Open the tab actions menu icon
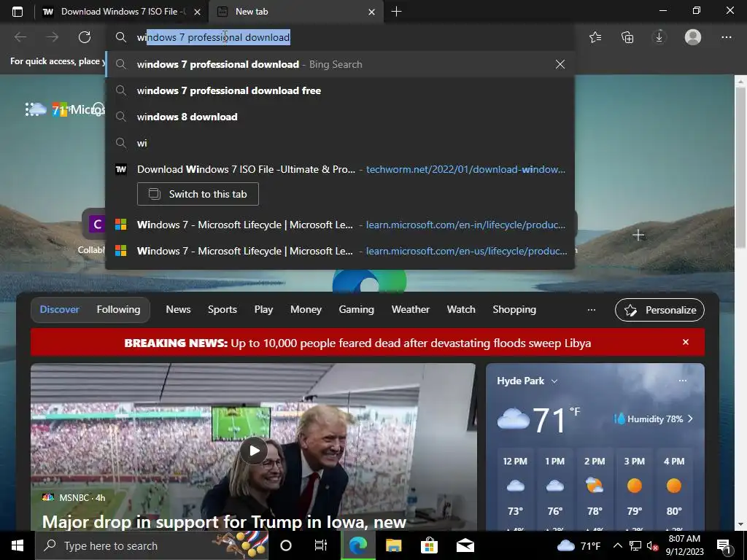747x560 pixels. [18, 12]
